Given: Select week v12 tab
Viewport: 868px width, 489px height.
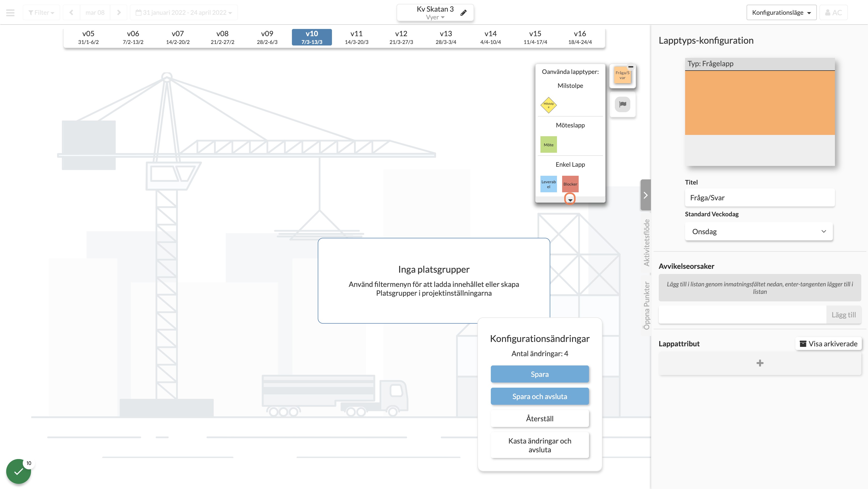Looking at the screenshot, I should coord(401,37).
